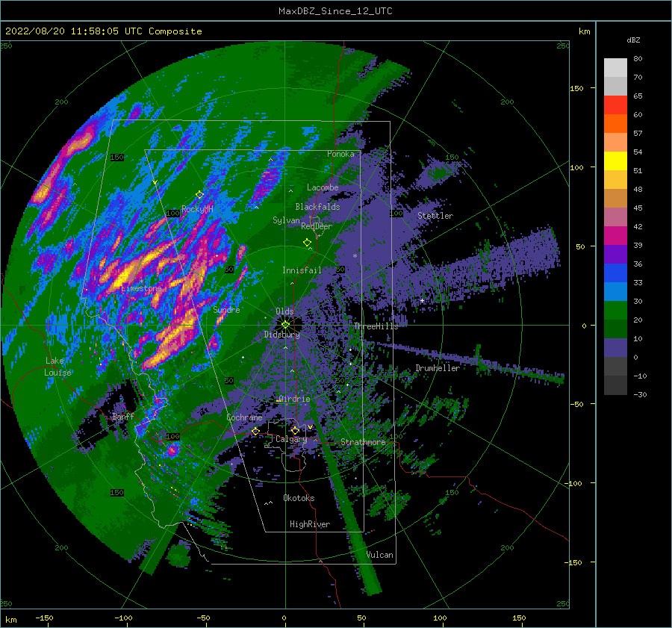The width and height of the screenshot is (672, 628).
Task: Click the Ponoka city label
Action: [340, 154]
